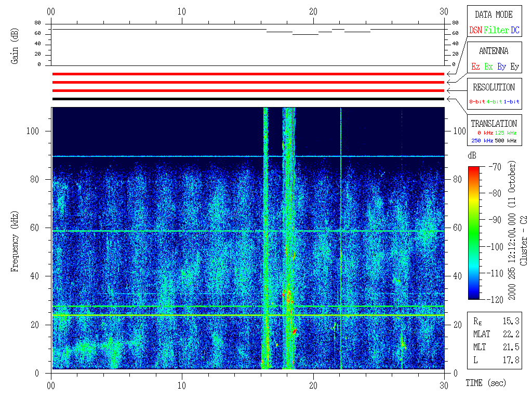532x399 pixels.
Task: Click the green Filter data mode label
Action: pos(496,31)
